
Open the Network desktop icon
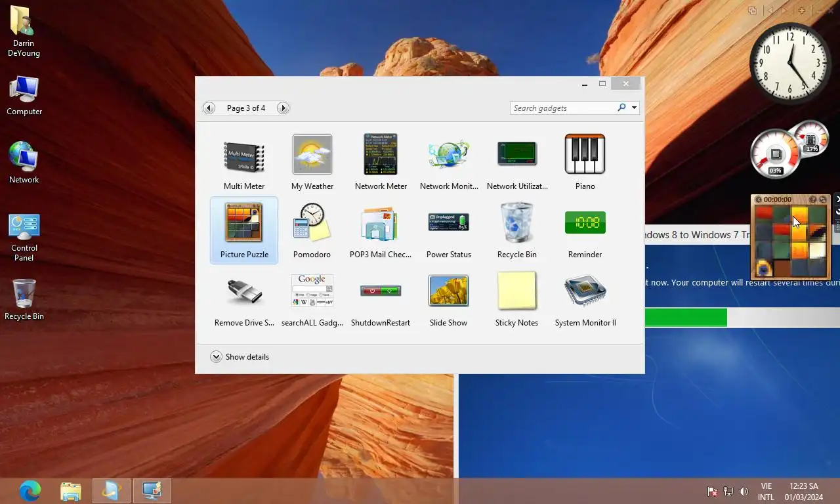click(x=24, y=163)
